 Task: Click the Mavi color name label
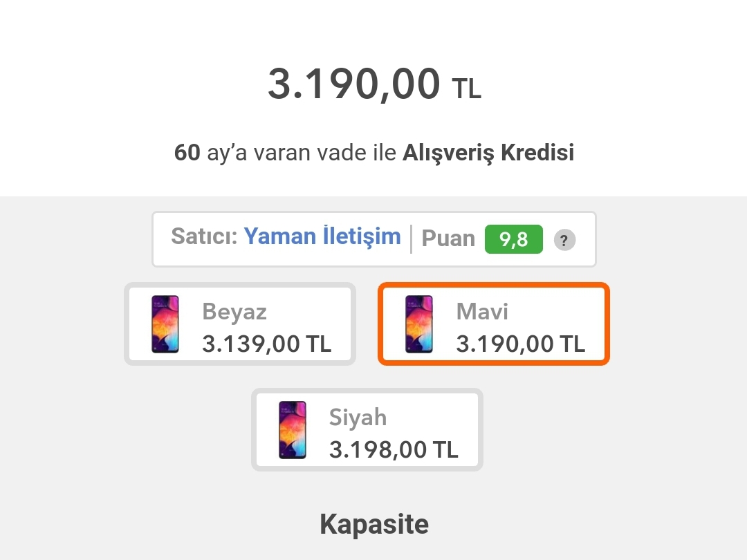(482, 311)
